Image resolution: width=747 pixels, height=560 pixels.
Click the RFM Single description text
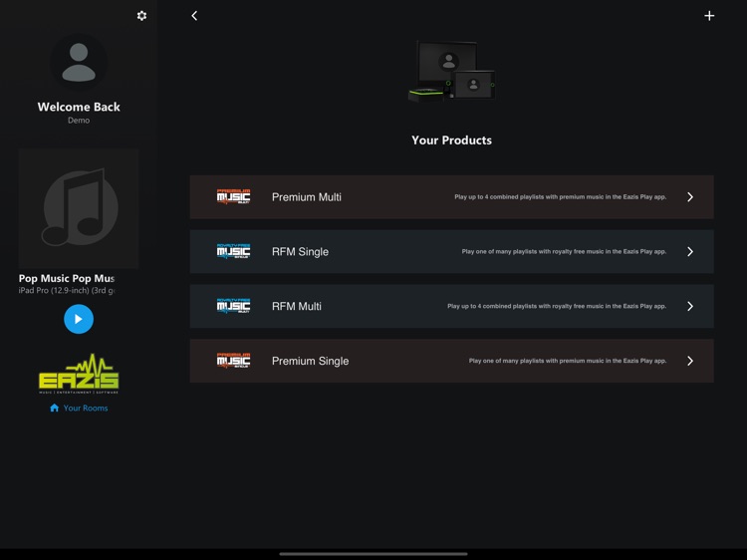564,252
